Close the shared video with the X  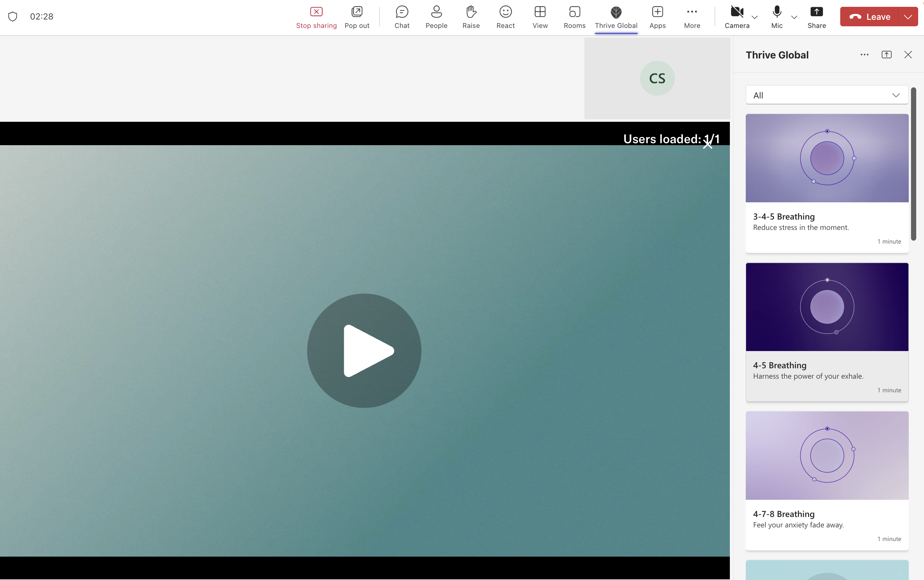[x=707, y=144]
